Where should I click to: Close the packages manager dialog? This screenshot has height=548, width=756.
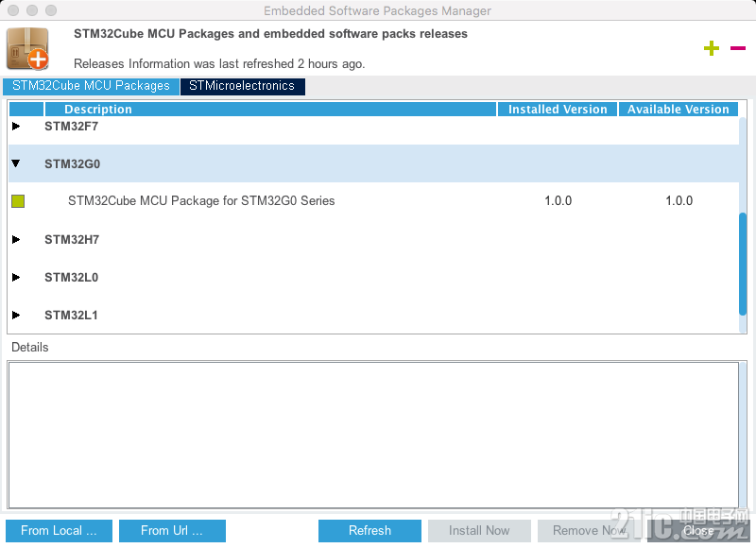(x=698, y=531)
